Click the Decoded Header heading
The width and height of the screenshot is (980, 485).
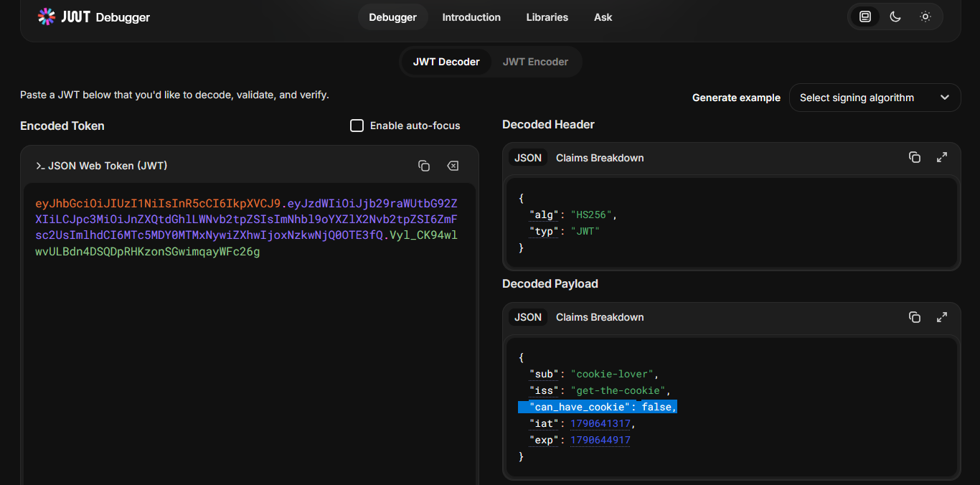(x=548, y=124)
